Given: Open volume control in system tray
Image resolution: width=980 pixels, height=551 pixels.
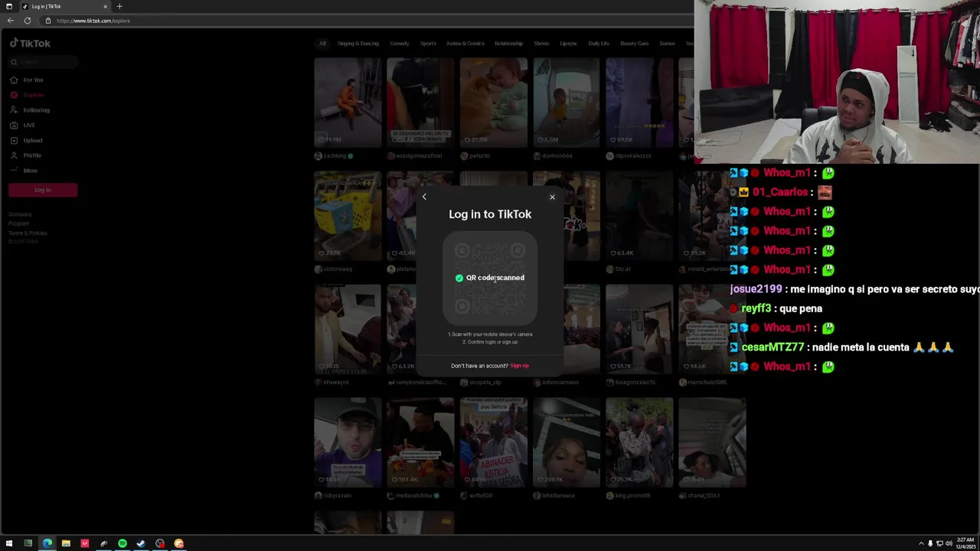Looking at the screenshot, I should [x=949, y=543].
